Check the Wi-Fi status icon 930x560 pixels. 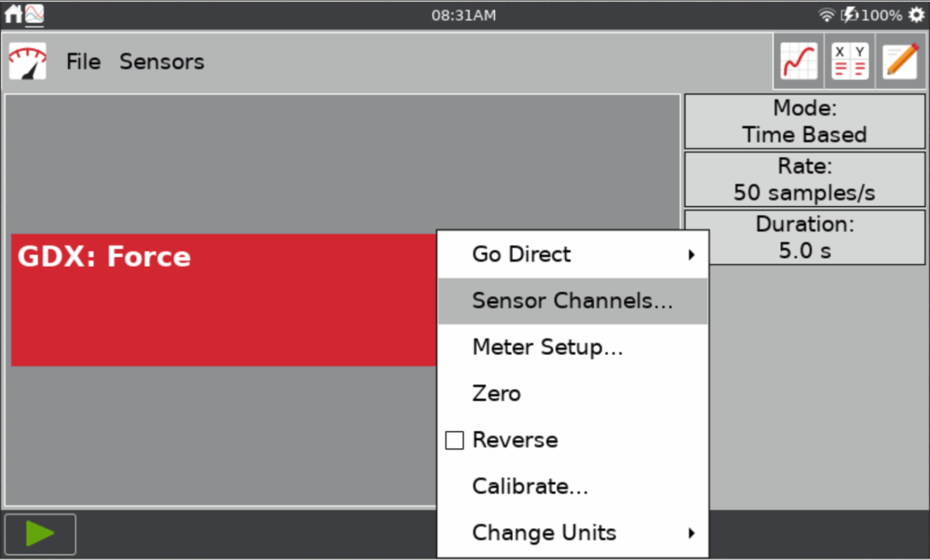(826, 15)
